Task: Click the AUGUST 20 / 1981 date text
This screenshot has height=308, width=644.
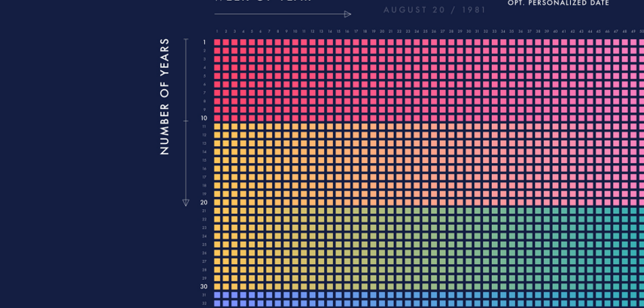Action: (434, 10)
